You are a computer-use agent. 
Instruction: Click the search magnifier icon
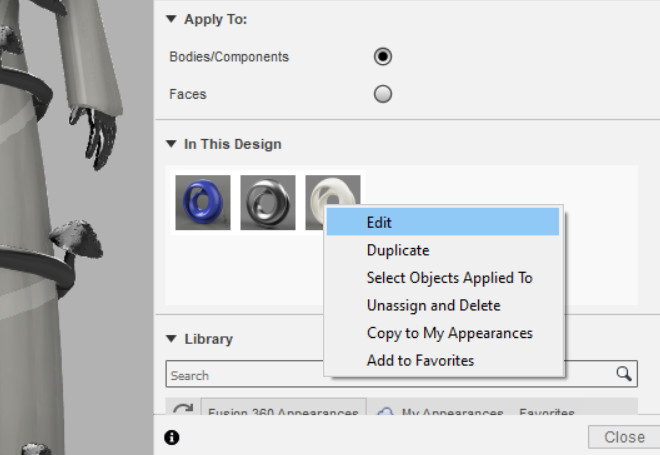[623, 374]
